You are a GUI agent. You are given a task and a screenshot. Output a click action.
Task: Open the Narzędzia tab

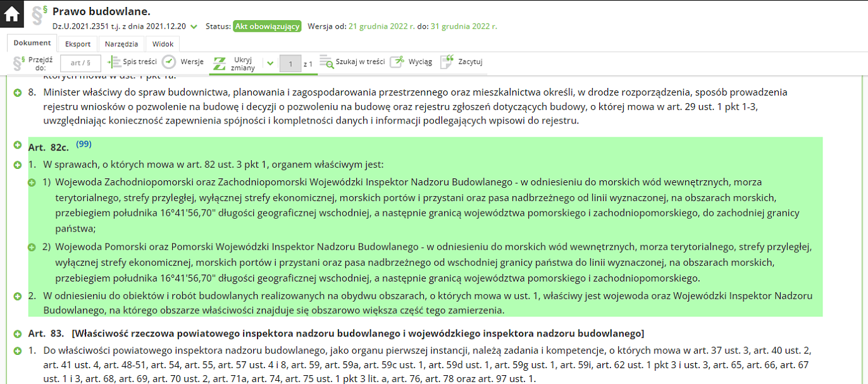[x=121, y=44]
